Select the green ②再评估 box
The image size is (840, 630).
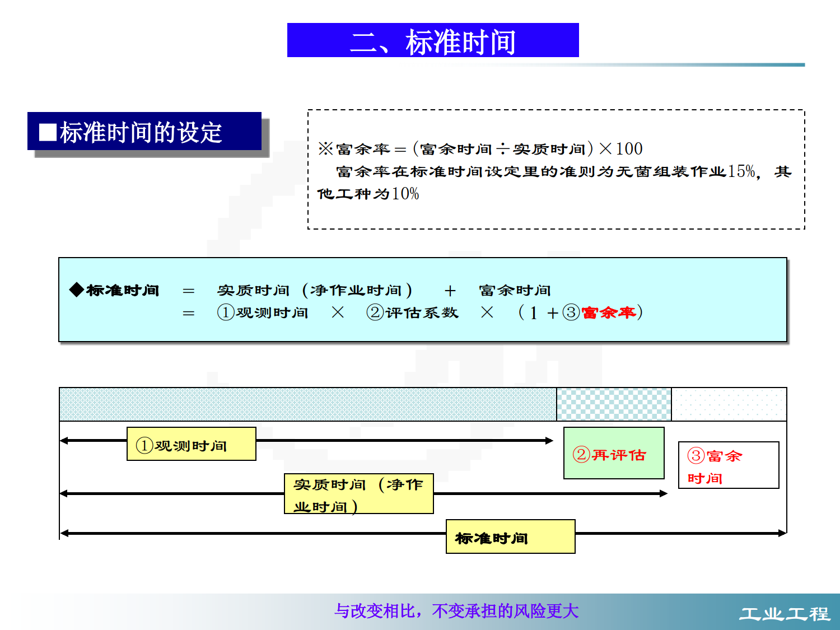click(614, 453)
